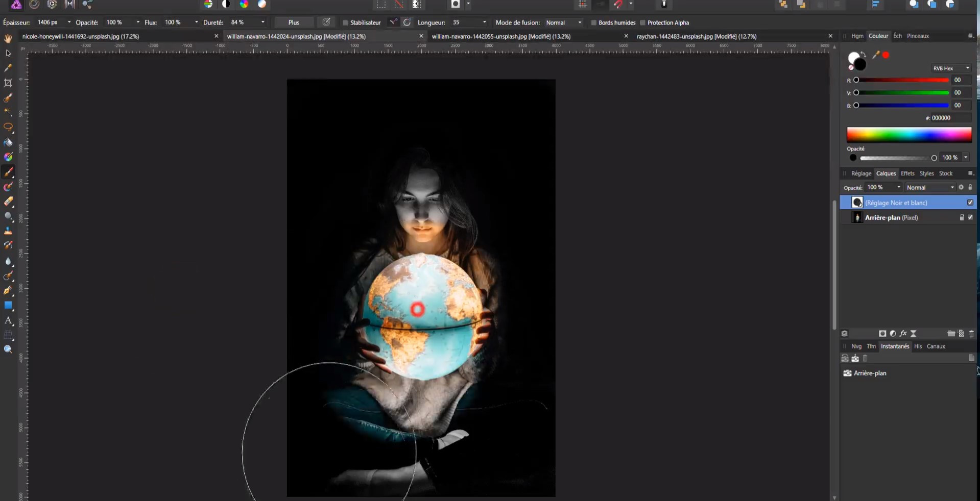Select the Move (arrow) tool
This screenshot has width=980, height=501.
8,53
